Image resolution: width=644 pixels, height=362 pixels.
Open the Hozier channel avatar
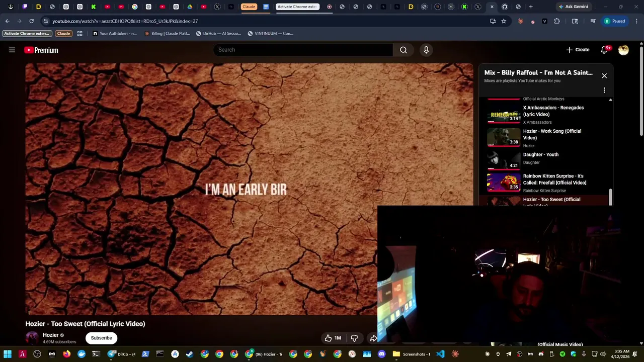tap(32, 337)
